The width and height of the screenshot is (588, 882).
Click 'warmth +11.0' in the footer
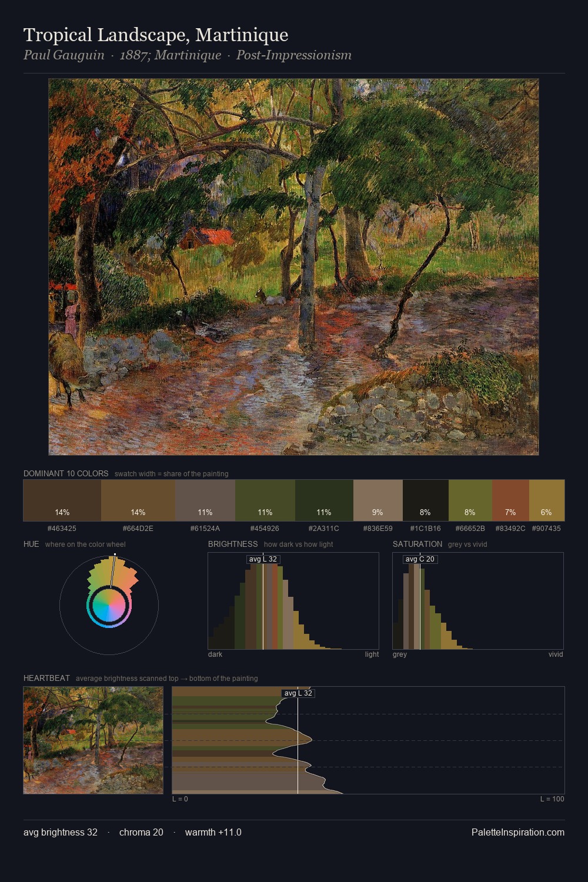tap(213, 833)
